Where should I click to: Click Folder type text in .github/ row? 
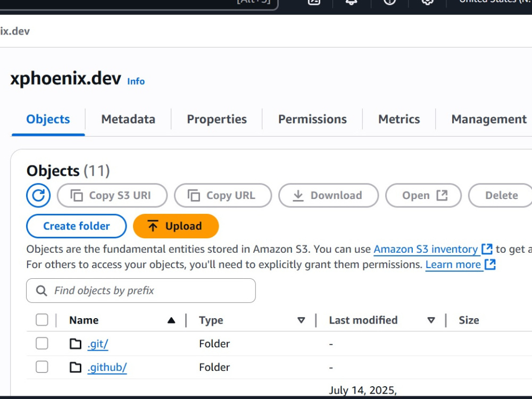[x=214, y=368]
